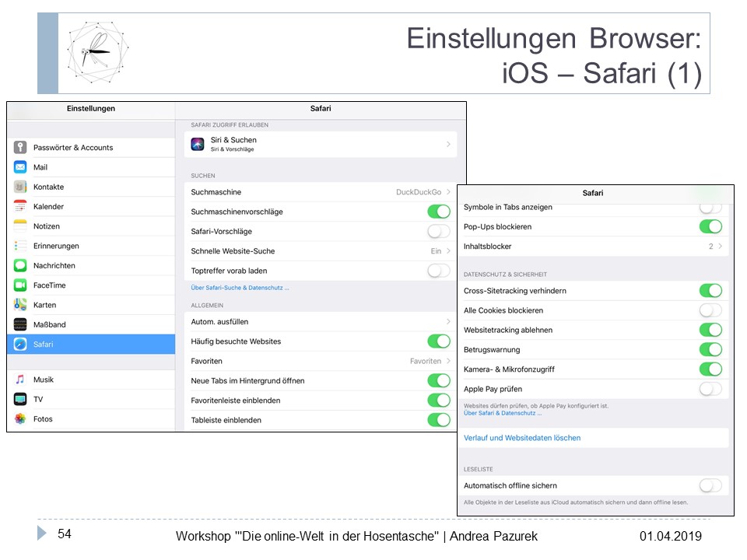Image resolution: width=747 pixels, height=560 pixels.
Task: Enable Alle Cookies blockieren switch
Action: (x=710, y=310)
